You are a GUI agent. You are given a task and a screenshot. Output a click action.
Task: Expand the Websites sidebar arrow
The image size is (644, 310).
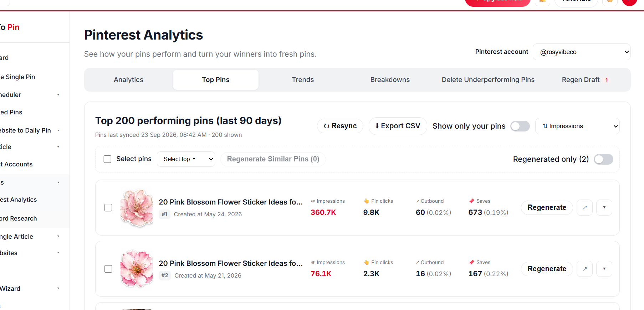click(58, 253)
